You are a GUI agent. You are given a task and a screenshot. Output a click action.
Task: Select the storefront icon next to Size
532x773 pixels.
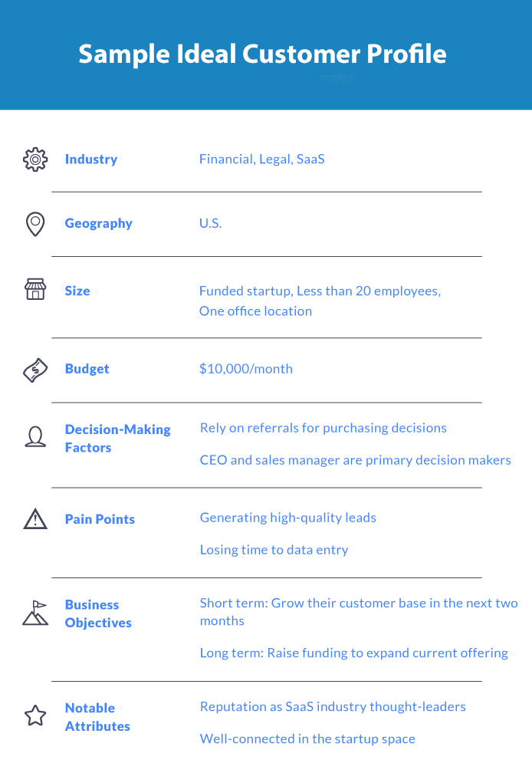click(35, 289)
